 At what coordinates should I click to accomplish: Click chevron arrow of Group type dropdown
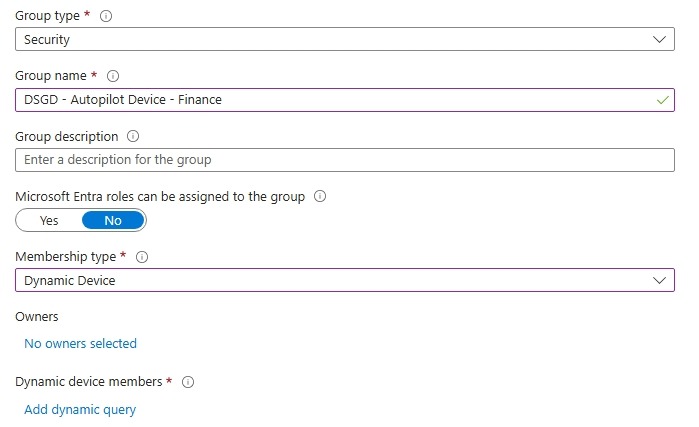(659, 39)
